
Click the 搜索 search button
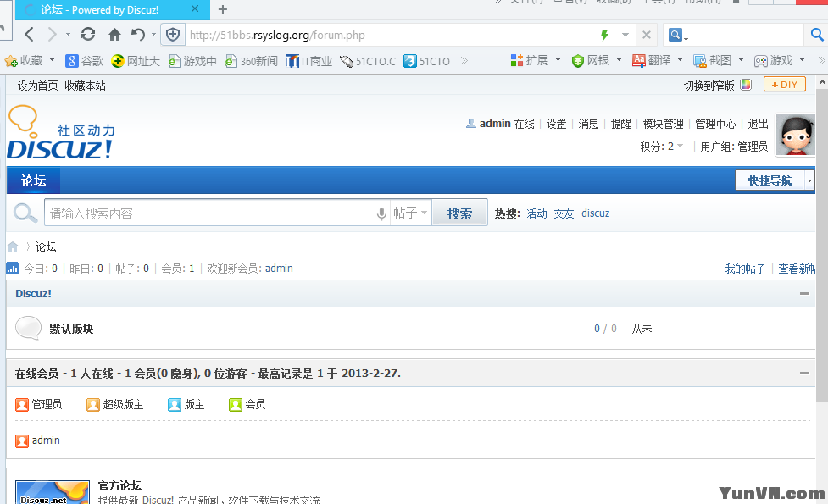click(x=459, y=213)
